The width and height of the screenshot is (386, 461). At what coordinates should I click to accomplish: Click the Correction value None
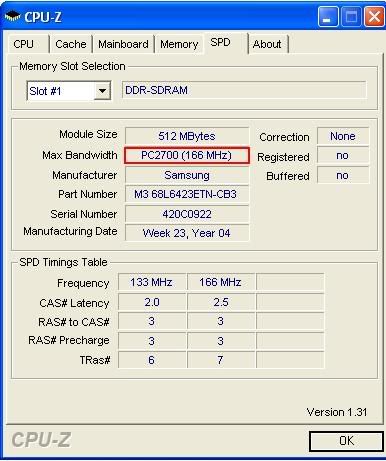pos(343,136)
